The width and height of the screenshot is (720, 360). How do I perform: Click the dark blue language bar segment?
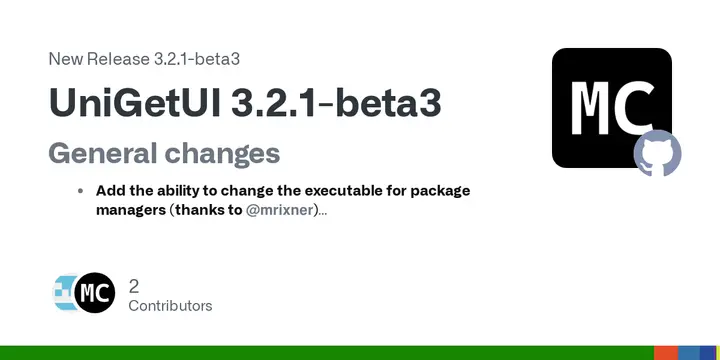point(708,353)
